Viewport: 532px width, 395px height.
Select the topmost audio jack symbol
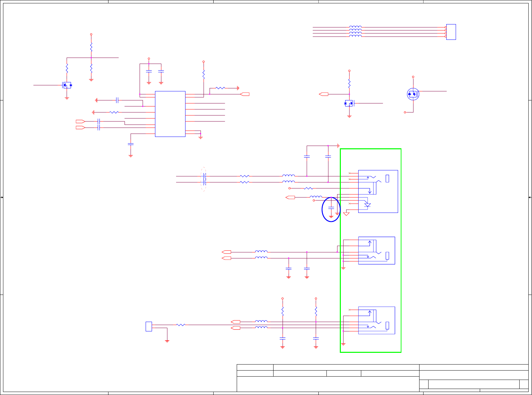click(378, 191)
